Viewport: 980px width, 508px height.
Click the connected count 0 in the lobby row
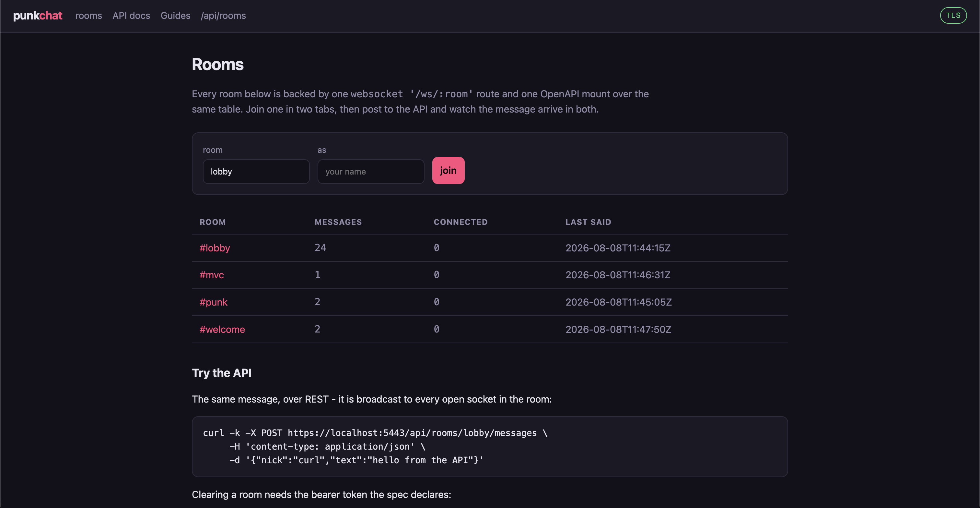tap(437, 248)
